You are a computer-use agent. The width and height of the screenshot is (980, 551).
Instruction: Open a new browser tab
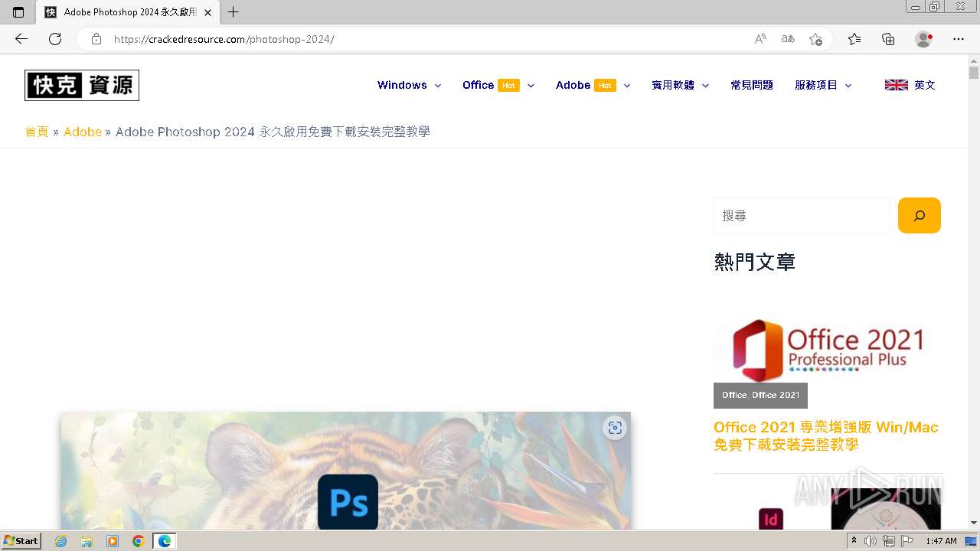coord(234,12)
